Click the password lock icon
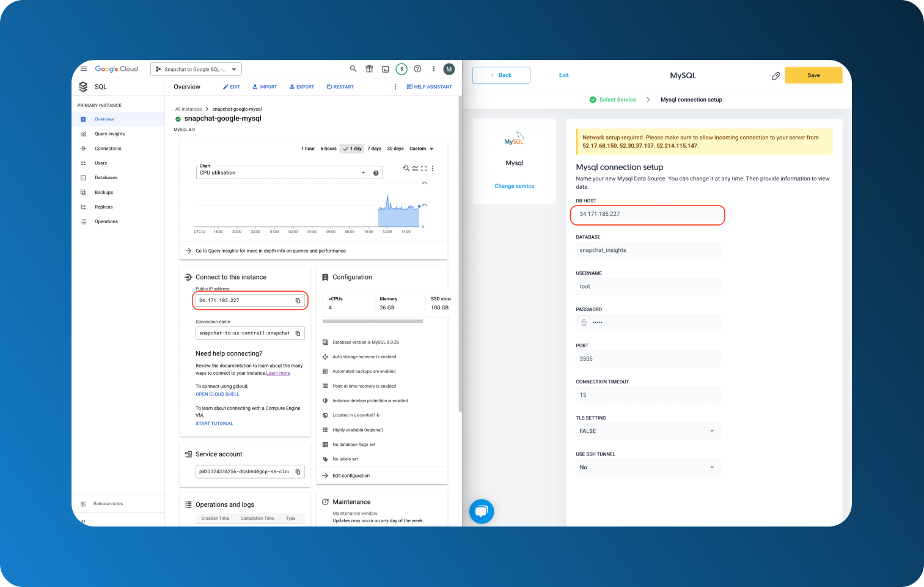924x587 pixels. tap(584, 322)
